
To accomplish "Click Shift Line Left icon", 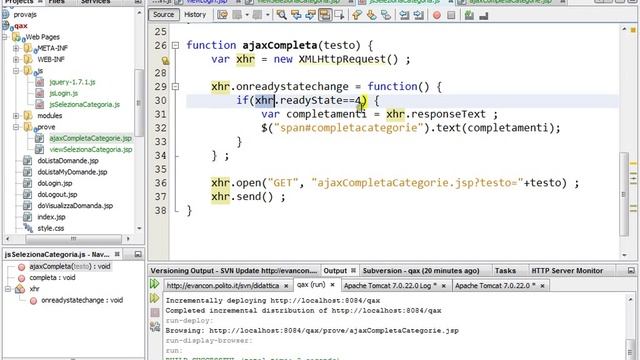I will 404,15.
